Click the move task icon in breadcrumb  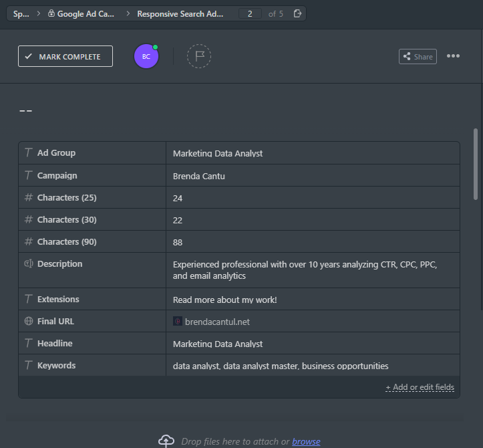pyautogui.click(x=297, y=13)
